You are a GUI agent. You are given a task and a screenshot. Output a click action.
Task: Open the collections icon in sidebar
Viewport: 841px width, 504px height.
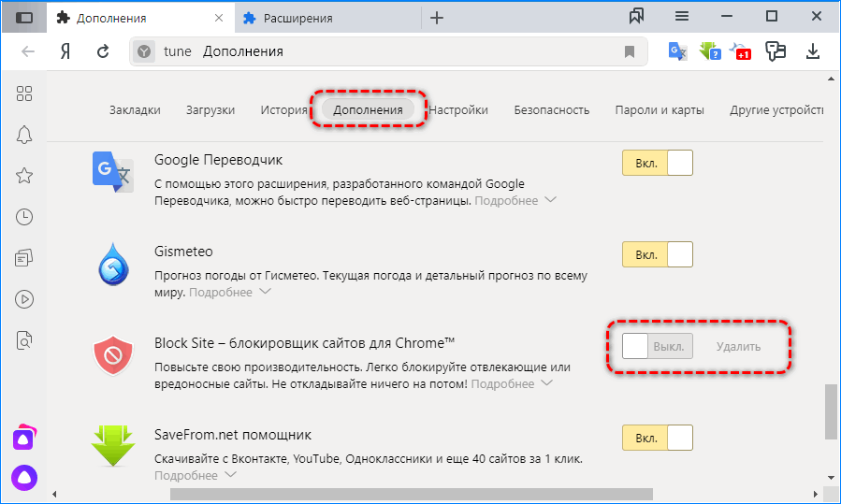coord(24,258)
